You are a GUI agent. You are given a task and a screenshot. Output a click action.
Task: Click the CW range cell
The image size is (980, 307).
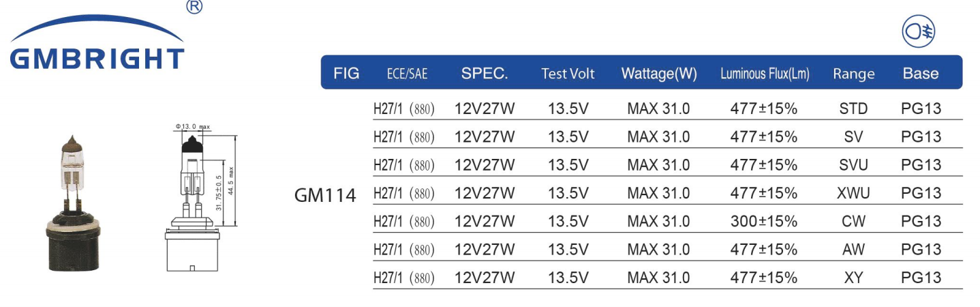coord(853,221)
